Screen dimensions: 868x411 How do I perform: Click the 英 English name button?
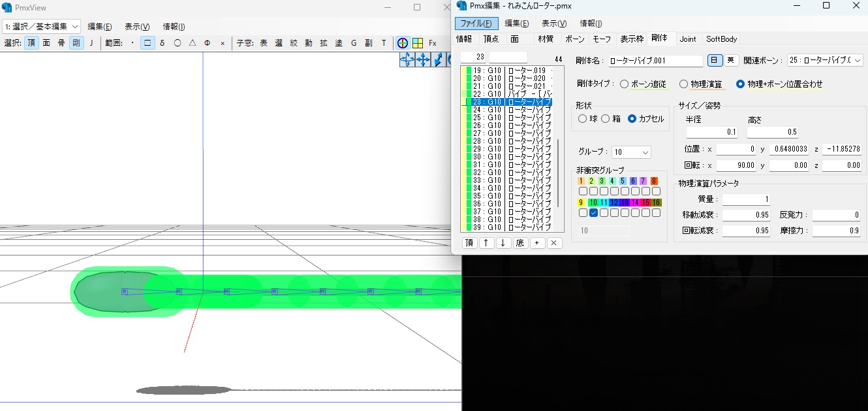point(730,60)
